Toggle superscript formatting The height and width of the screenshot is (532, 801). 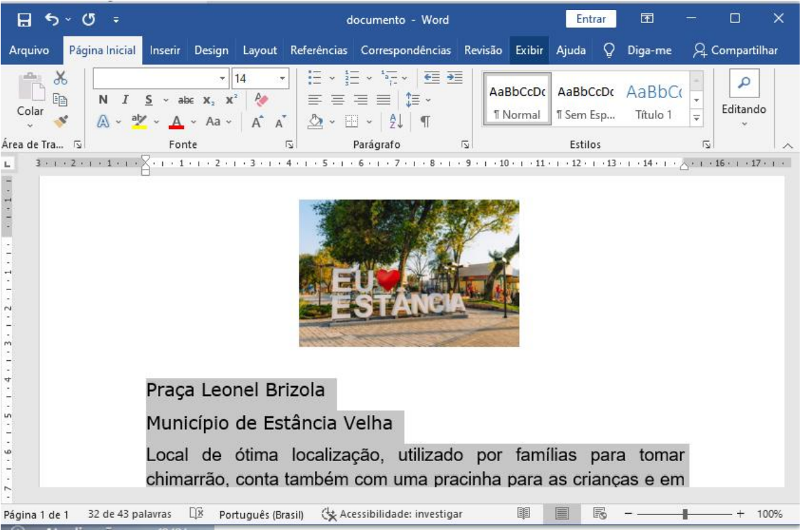pyautogui.click(x=231, y=99)
